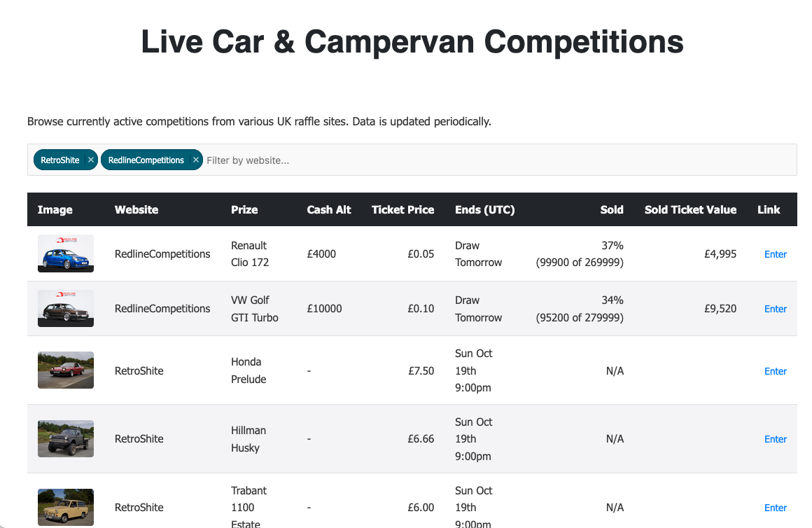
Task: Enter the Renault Clio 172 competition
Action: coord(775,254)
